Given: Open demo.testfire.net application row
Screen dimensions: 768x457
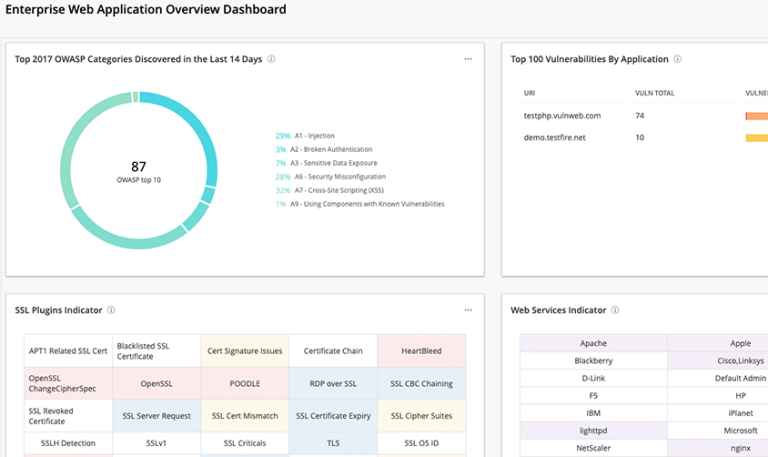Looking at the screenshot, I should coord(554,137).
